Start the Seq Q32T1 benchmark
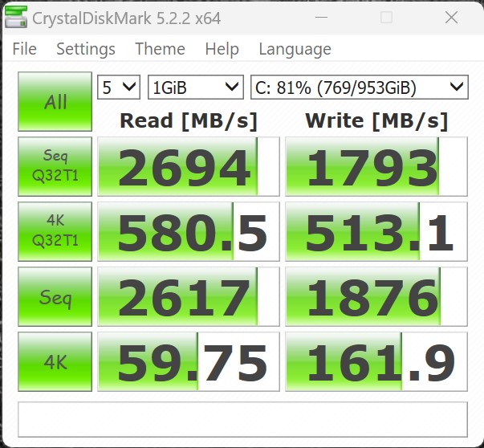This screenshot has width=484, height=448. (x=55, y=166)
